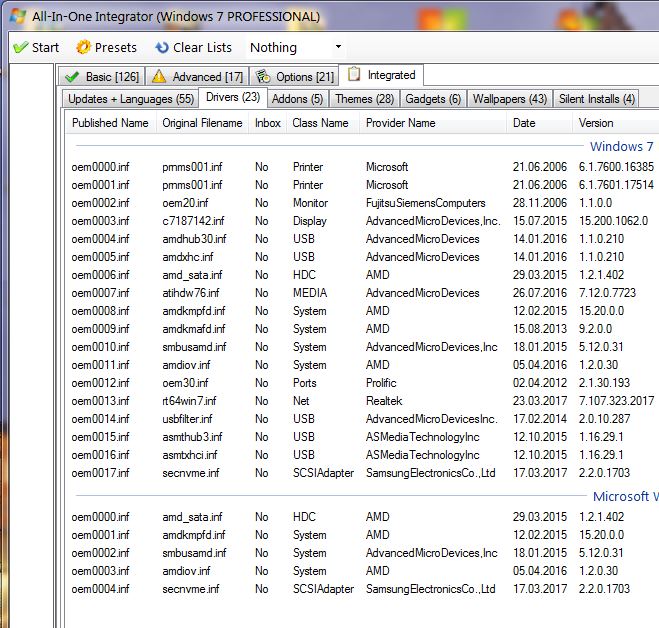Sort by Date column header
Image resolution: width=659 pixels, height=628 pixels.
coord(540,123)
